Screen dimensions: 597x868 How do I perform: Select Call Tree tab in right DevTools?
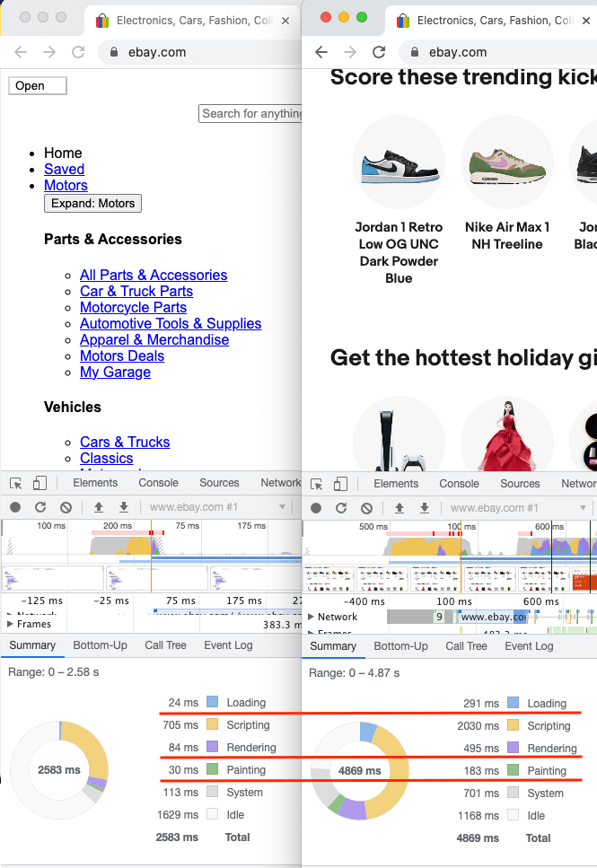tap(466, 646)
